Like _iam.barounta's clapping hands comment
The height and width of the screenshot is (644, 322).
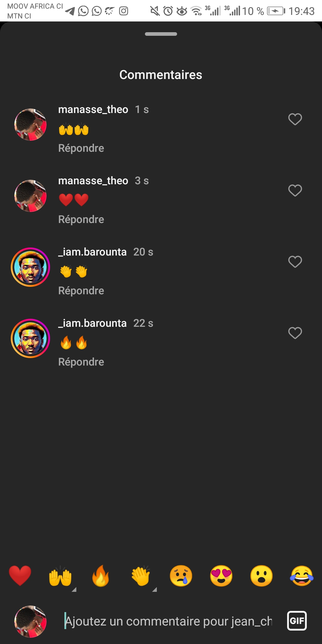(x=295, y=262)
